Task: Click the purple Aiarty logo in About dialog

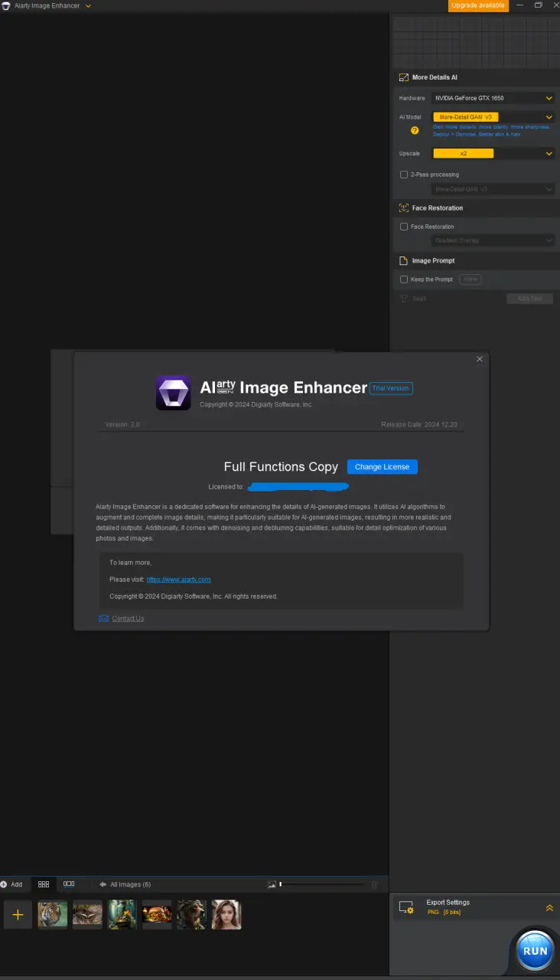Action: 173,393
